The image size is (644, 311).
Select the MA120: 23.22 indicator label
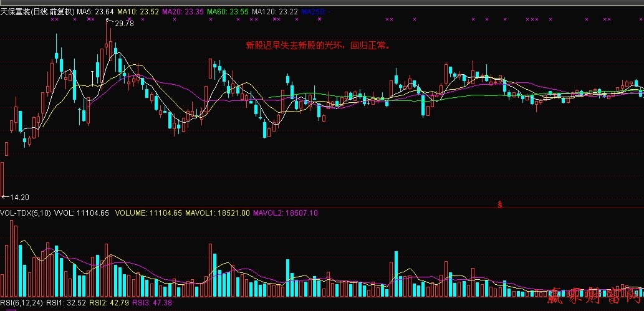[x=274, y=11]
